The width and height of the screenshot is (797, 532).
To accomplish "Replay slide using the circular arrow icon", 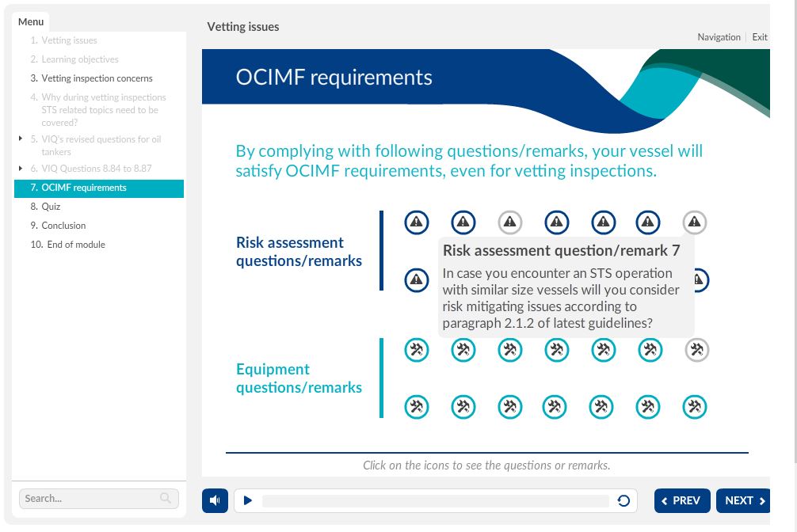I will 623,500.
